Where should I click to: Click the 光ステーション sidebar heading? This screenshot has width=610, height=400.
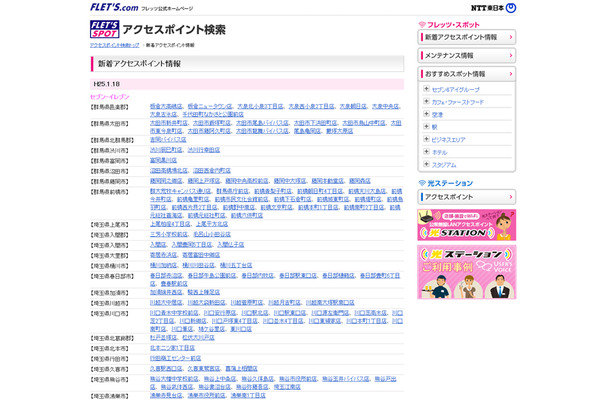click(x=446, y=183)
